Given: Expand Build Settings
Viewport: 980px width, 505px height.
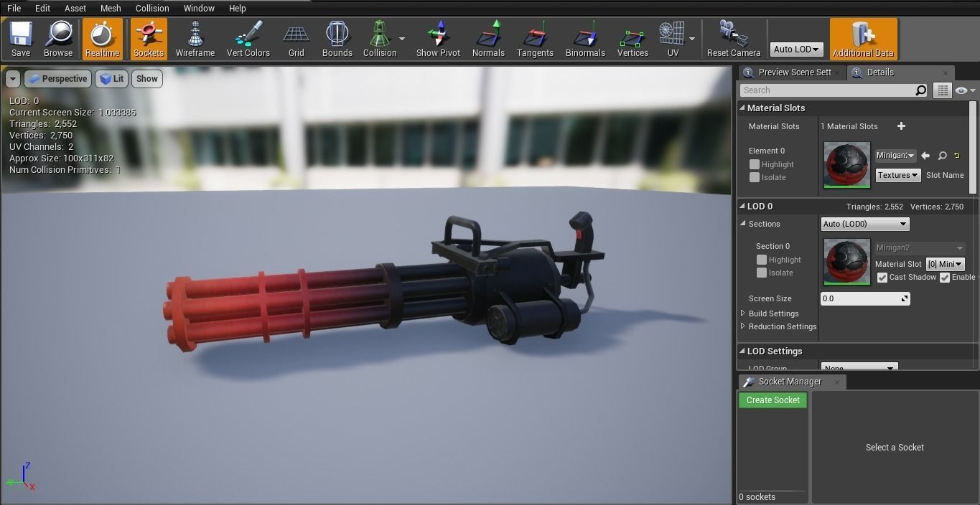Looking at the screenshot, I should pos(743,313).
